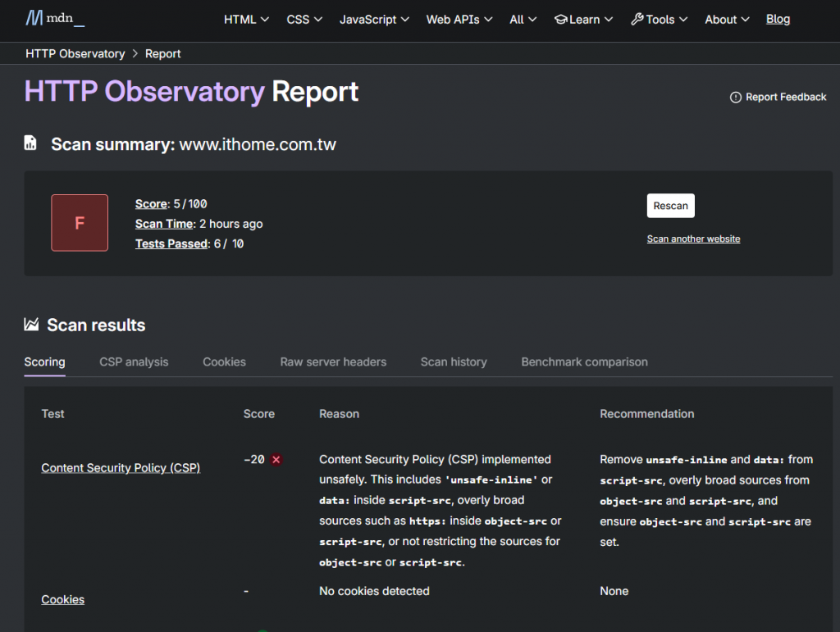Click the red failed X icon beside -20
The height and width of the screenshot is (632, 840).
coord(276,460)
